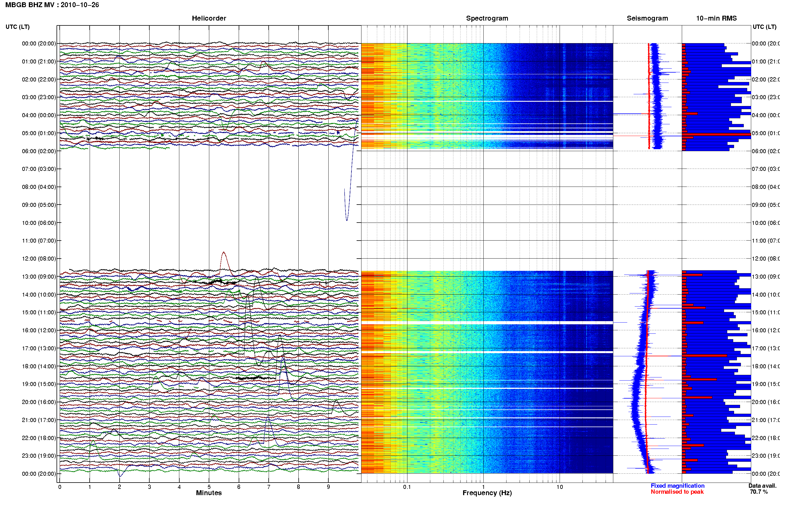
Task: Click the "23:00 (19:00)" label on the Helicorder time axis
Action: tap(39, 456)
